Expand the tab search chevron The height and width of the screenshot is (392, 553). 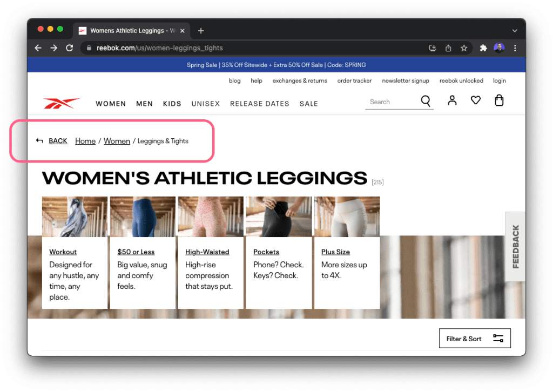tap(515, 31)
